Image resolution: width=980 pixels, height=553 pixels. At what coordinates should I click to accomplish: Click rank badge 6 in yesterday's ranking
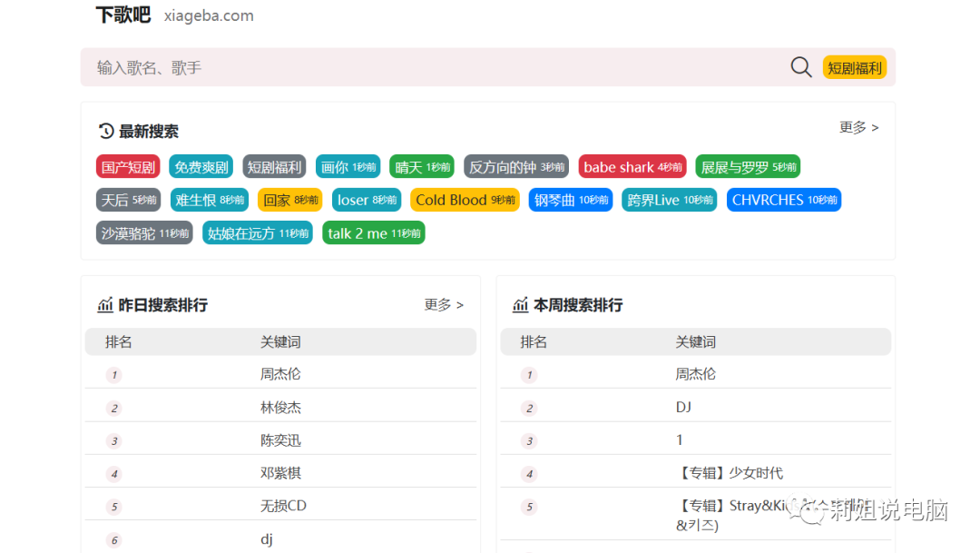(113, 540)
